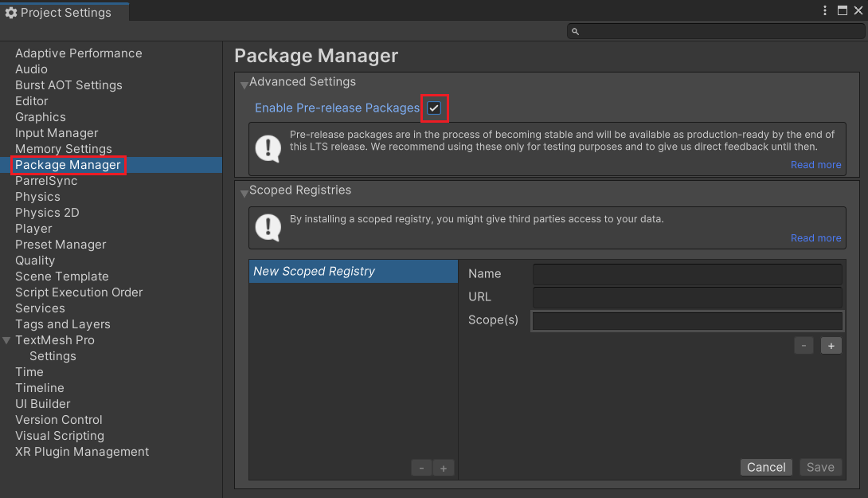
Task: Open Read more link for pre-release packages
Action: [815, 164]
